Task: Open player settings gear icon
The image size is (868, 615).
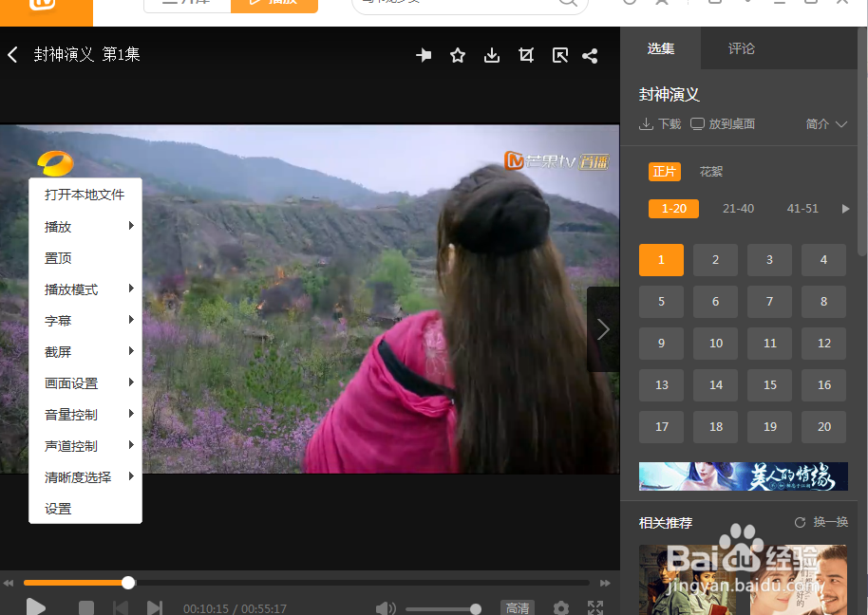Action: 560,608
